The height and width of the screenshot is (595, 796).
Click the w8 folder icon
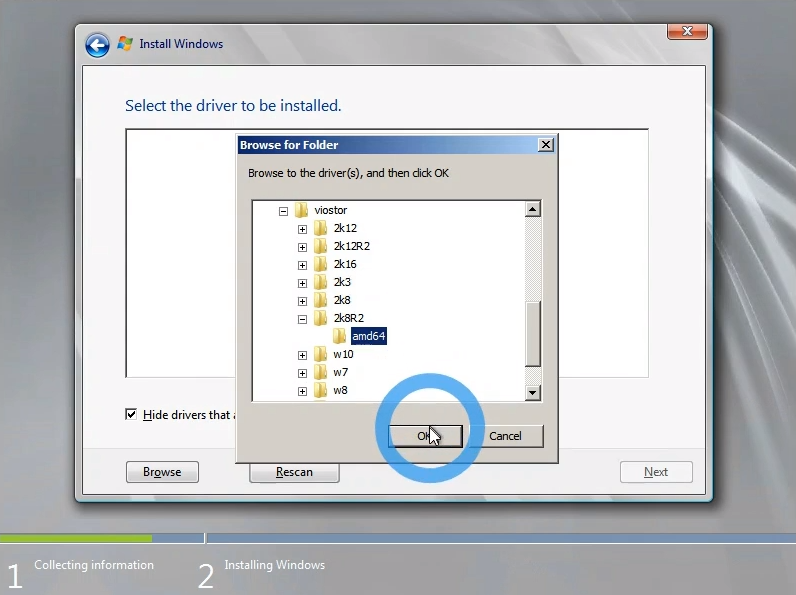click(320, 390)
